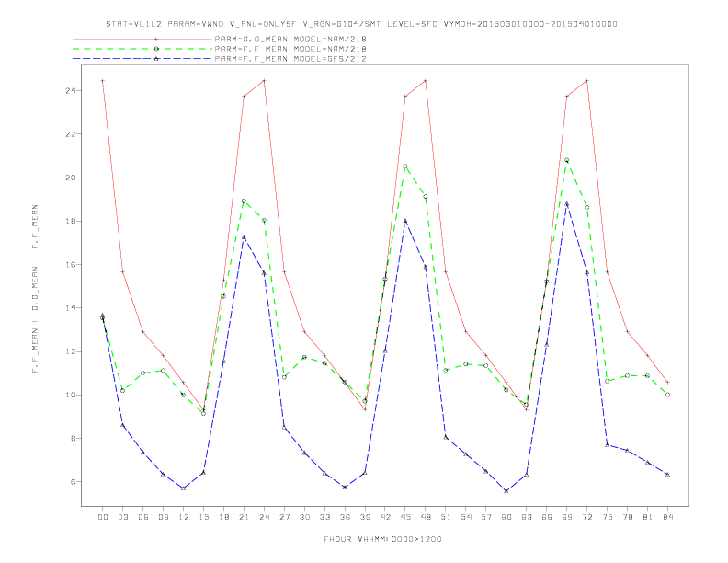
Task: Select legend entry PARM=F.F_MEAN MODEL=NAM/218
Action: point(290,49)
